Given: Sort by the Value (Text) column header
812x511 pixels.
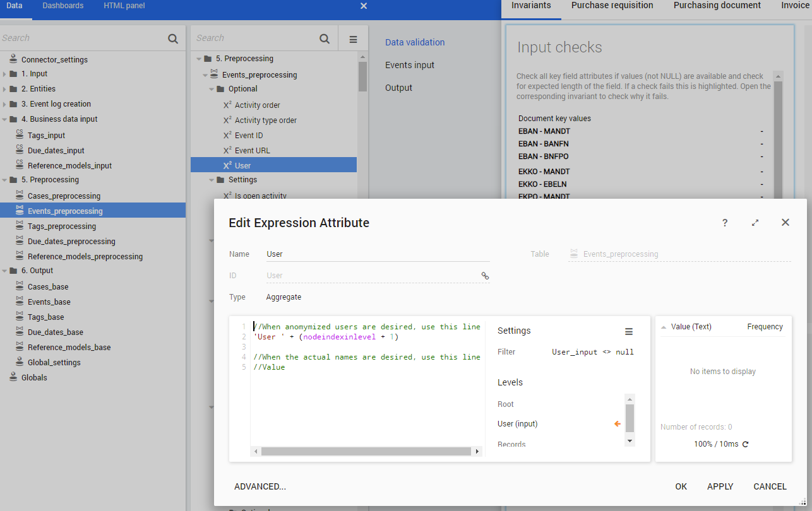Looking at the screenshot, I should click(x=691, y=327).
